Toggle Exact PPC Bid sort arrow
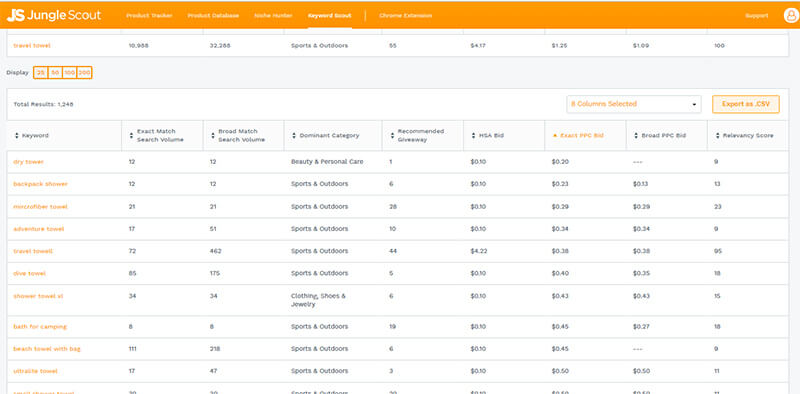The image size is (800, 394). coord(555,136)
